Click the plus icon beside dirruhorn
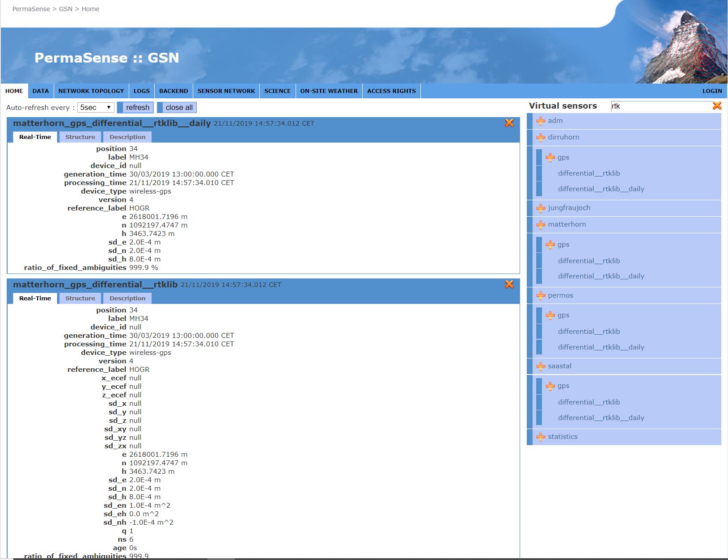 tap(541, 138)
